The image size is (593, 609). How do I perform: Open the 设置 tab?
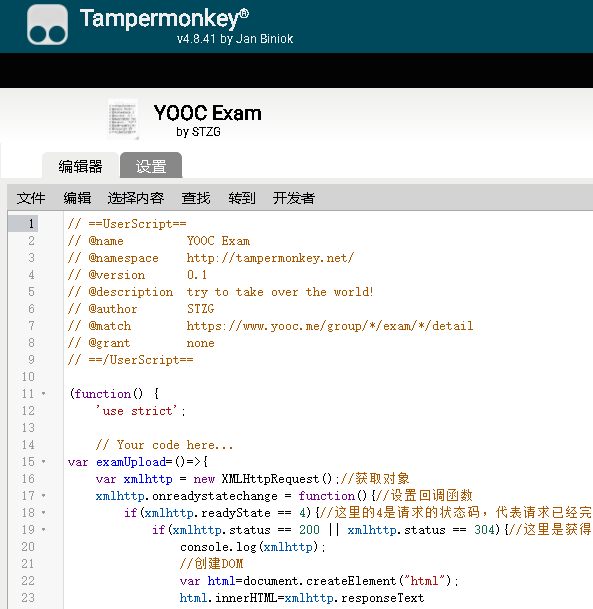click(x=151, y=166)
